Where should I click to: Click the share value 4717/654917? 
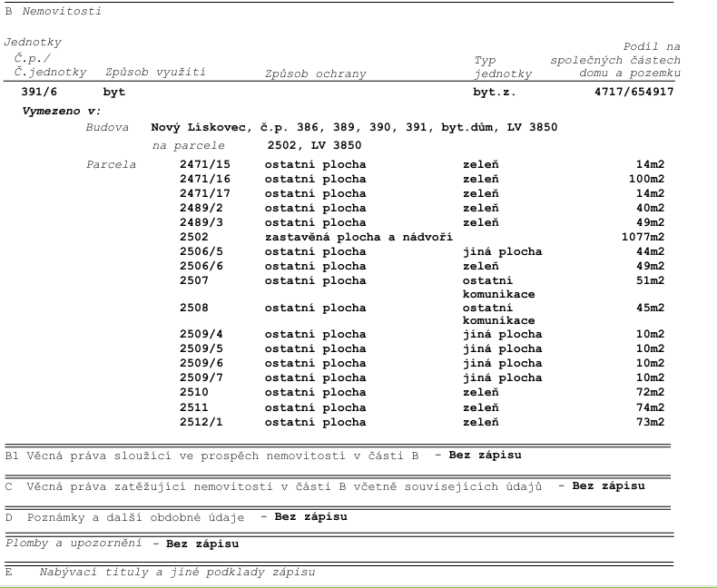[634, 93]
